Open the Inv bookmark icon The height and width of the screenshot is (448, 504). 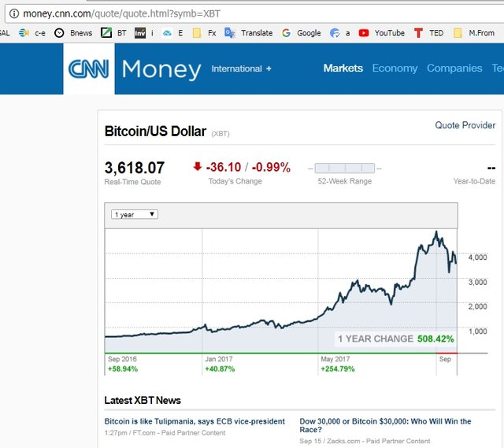click(140, 33)
